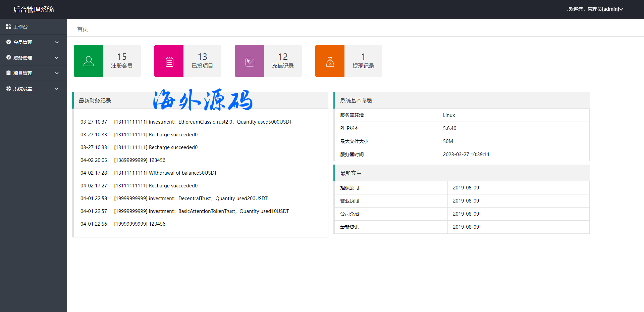Click the orange withdrawal money bag icon

pos(330,61)
